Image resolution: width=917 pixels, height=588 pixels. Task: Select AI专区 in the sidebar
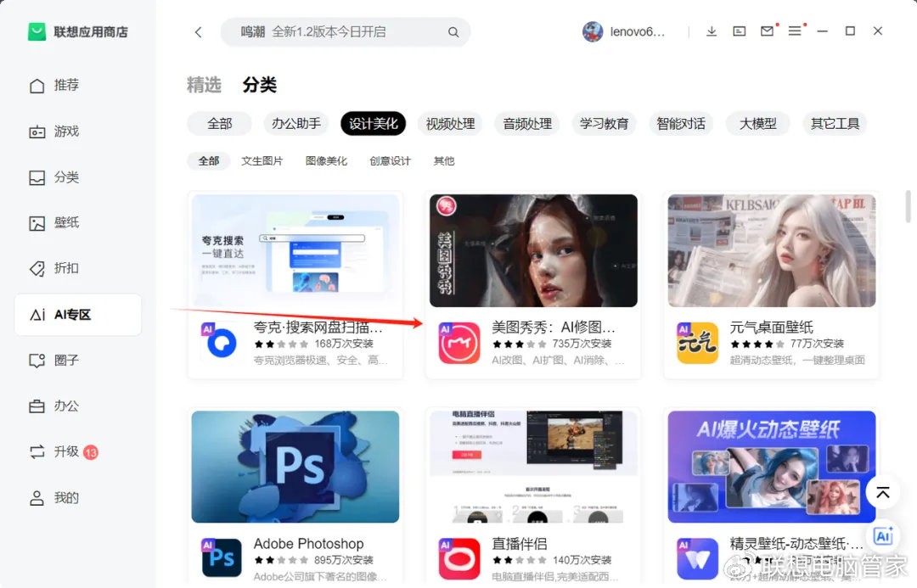[78, 315]
